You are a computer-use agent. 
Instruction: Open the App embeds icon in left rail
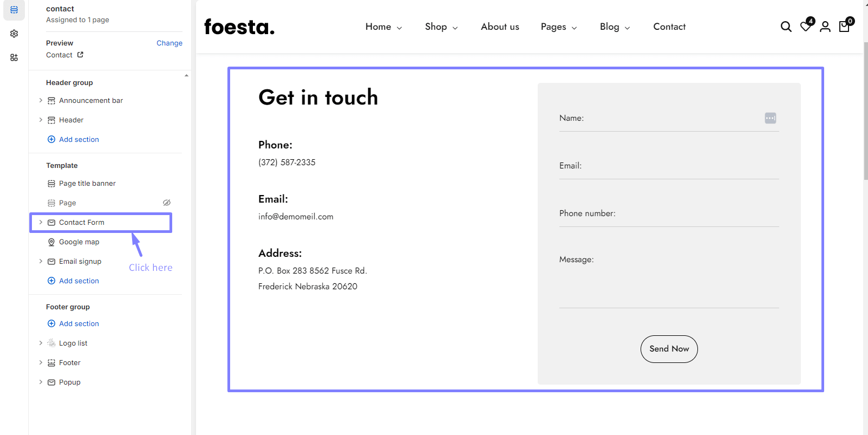pos(14,57)
